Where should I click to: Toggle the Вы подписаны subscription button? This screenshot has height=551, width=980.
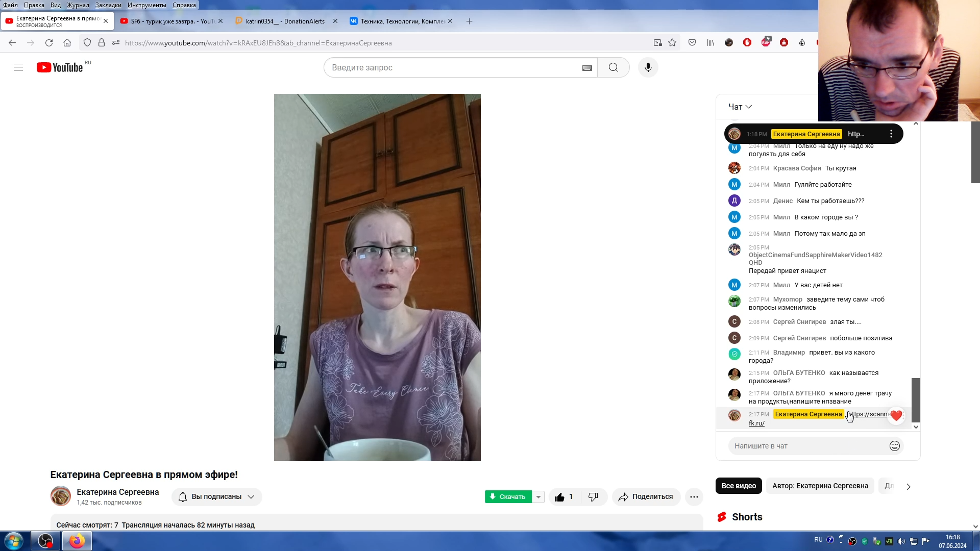(217, 496)
